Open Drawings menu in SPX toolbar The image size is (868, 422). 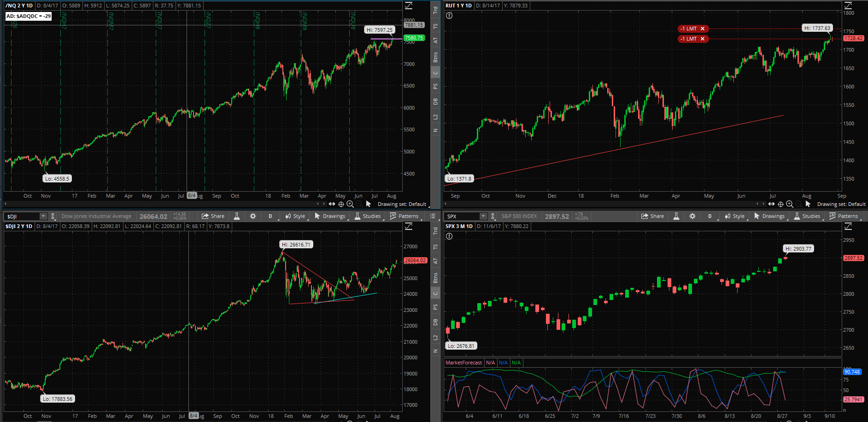(x=769, y=216)
